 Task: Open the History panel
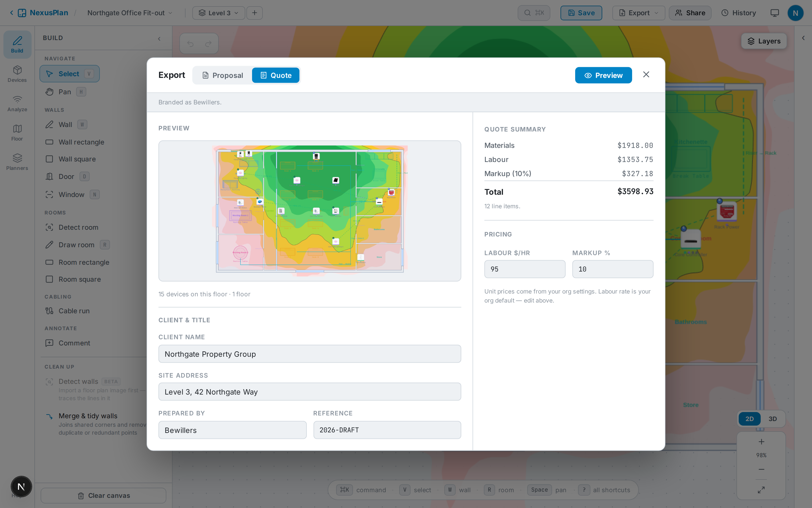click(x=738, y=13)
